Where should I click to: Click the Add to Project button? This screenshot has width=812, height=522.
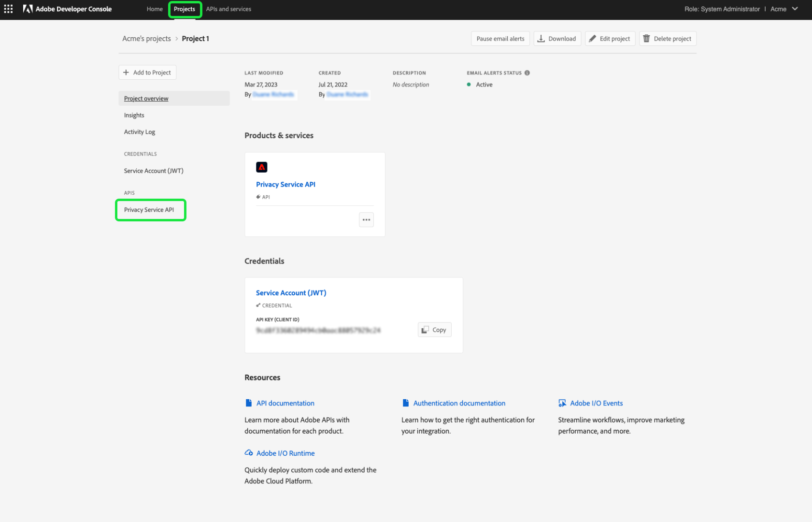coord(147,72)
